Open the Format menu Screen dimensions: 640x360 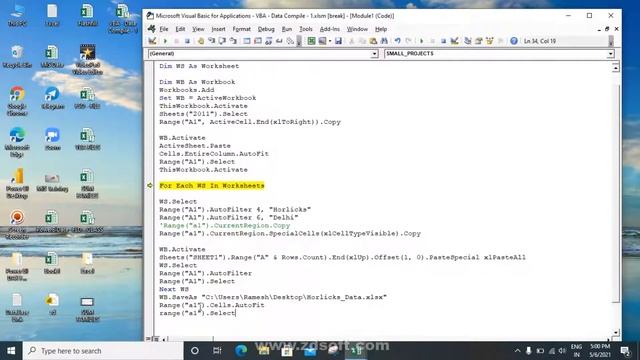[x=242, y=29]
